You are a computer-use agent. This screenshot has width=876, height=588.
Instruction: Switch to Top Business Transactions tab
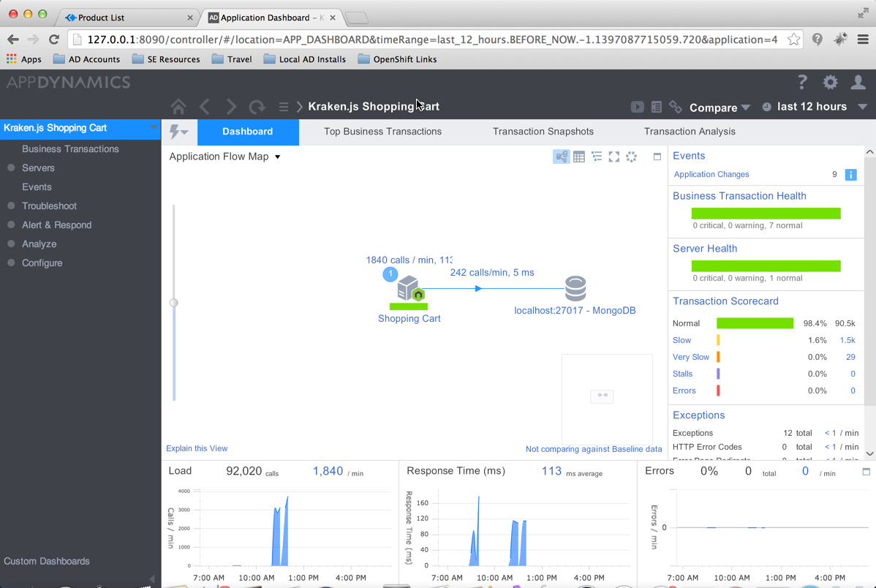[x=382, y=132]
